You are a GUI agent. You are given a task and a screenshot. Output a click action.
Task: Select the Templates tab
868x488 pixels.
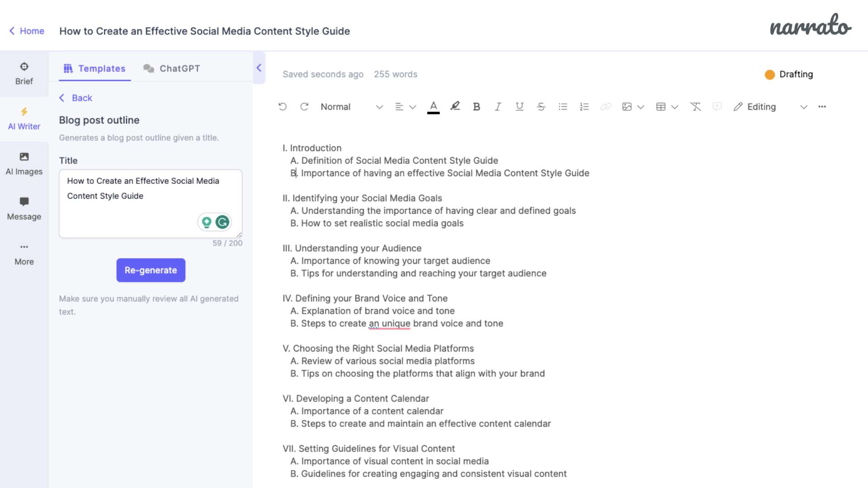point(95,69)
